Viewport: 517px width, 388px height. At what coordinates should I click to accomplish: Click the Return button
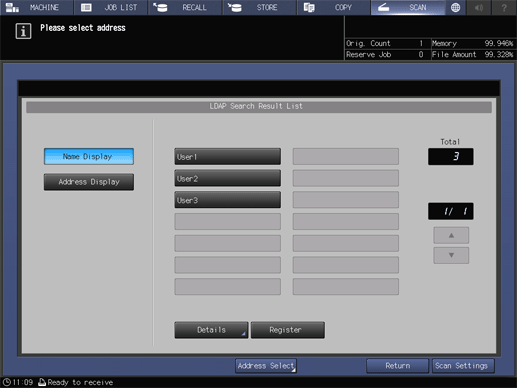pos(397,366)
